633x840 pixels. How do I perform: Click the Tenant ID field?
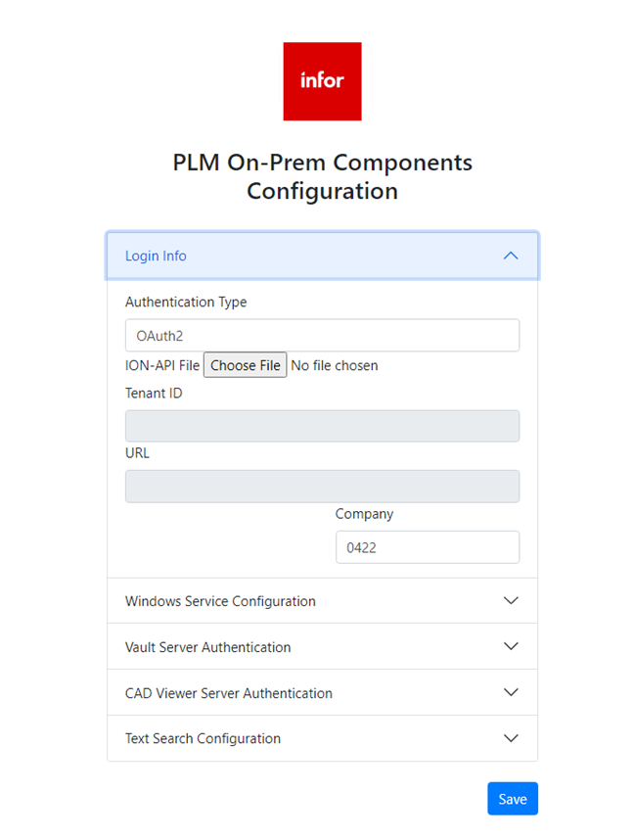(322, 426)
